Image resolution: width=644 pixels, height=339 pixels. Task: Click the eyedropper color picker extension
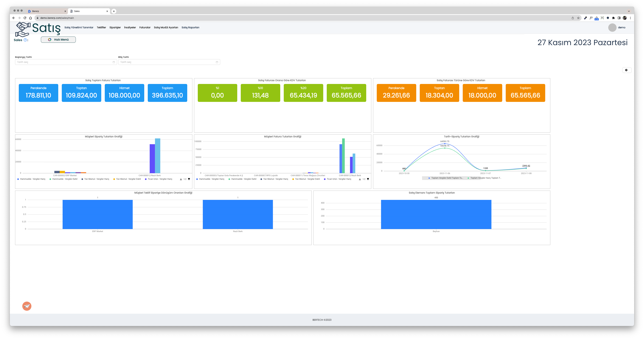tap(585, 18)
